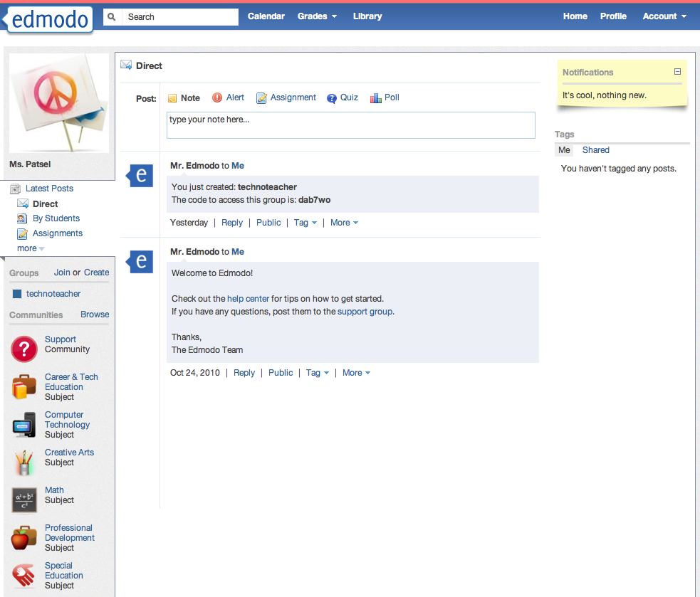
Task: Expand the more list under Latest Posts
Action: (x=31, y=248)
